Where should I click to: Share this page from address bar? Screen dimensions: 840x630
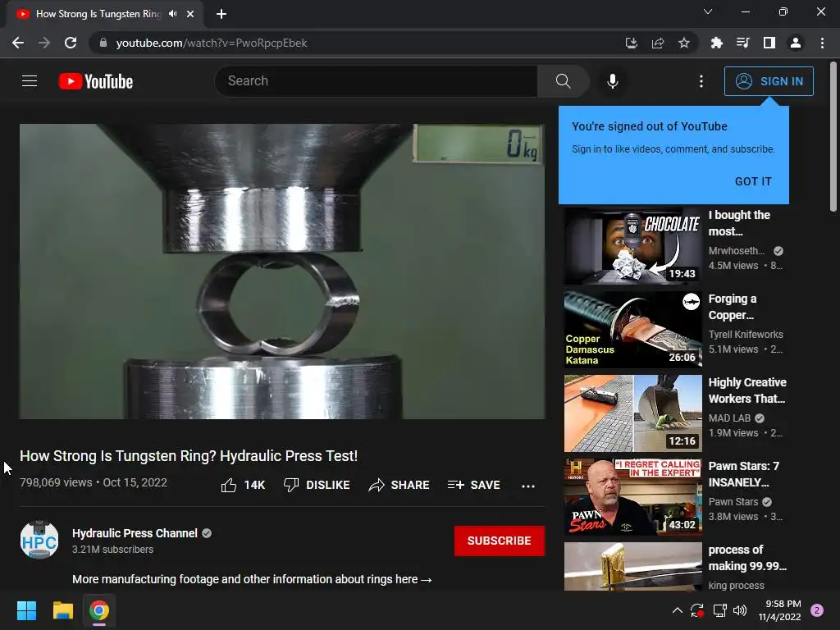[x=658, y=43]
